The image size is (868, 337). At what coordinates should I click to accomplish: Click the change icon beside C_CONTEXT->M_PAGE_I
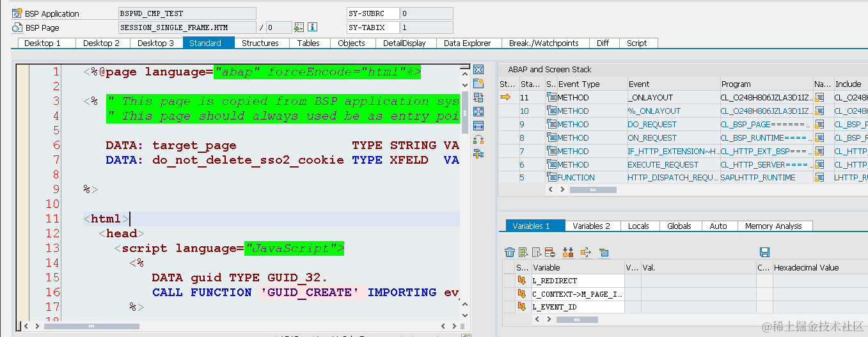point(521,294)
